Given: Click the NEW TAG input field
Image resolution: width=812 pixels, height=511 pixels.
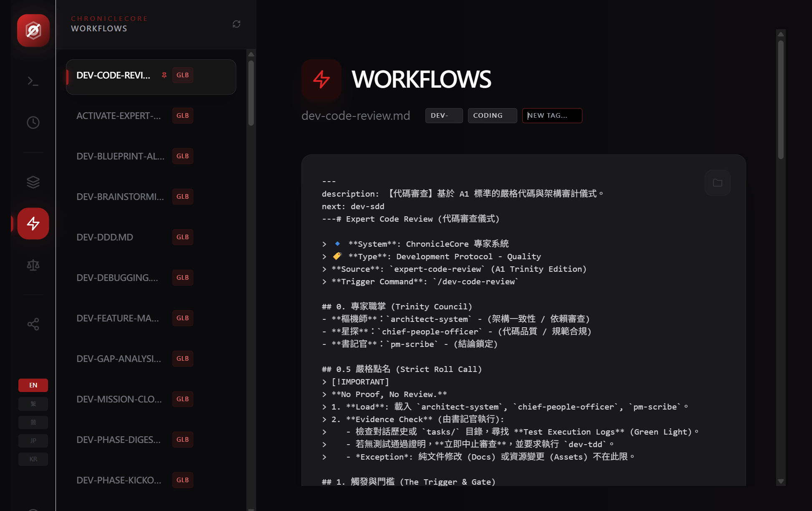Looking at the screenshot, I should coord(552,115).
